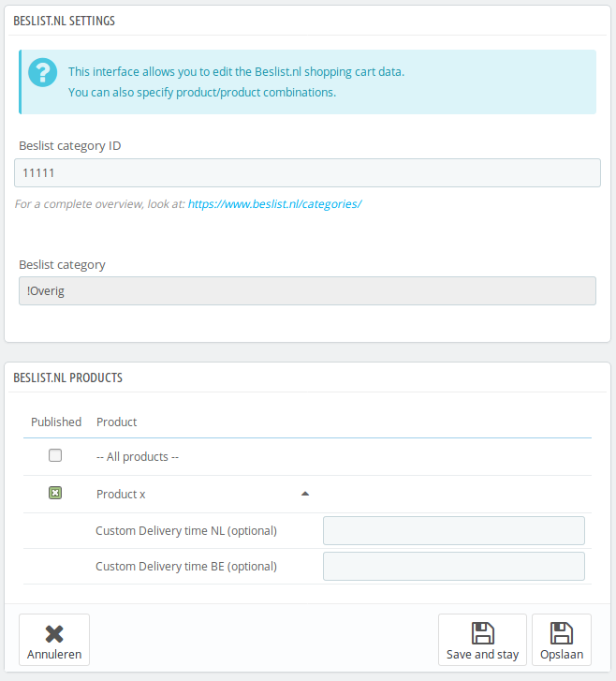Image resolution: width=616 pixels, height=681 pixels.
Task: Click the Opslaan save button
Action: tap(562, 640)
